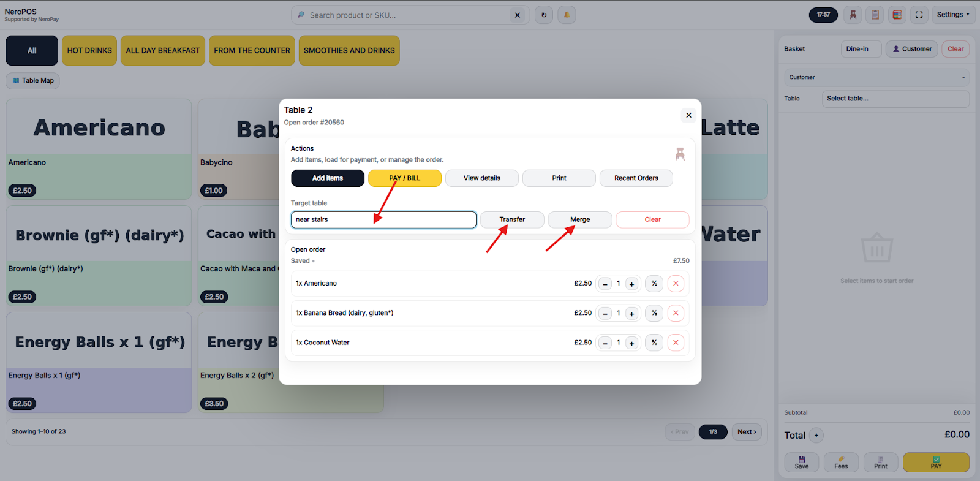This screenshot has height=481, width=980.
Task: Select SMOOTHIES AND DRINKS category tab
Action: pos(349,50)
